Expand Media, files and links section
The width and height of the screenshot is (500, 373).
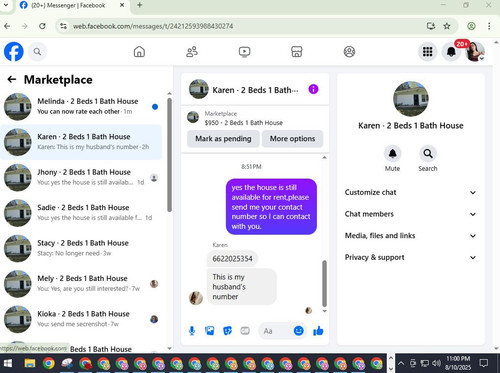411,236
